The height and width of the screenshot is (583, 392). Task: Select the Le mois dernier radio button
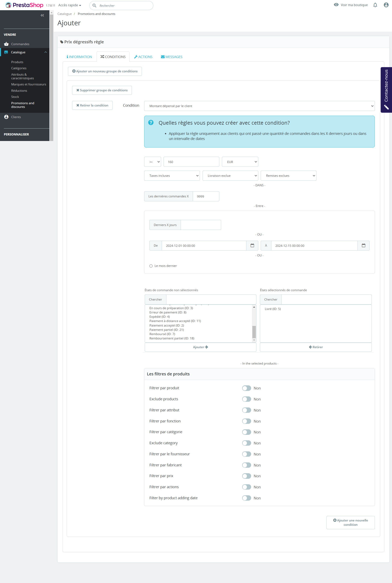(x=151, y=266)
